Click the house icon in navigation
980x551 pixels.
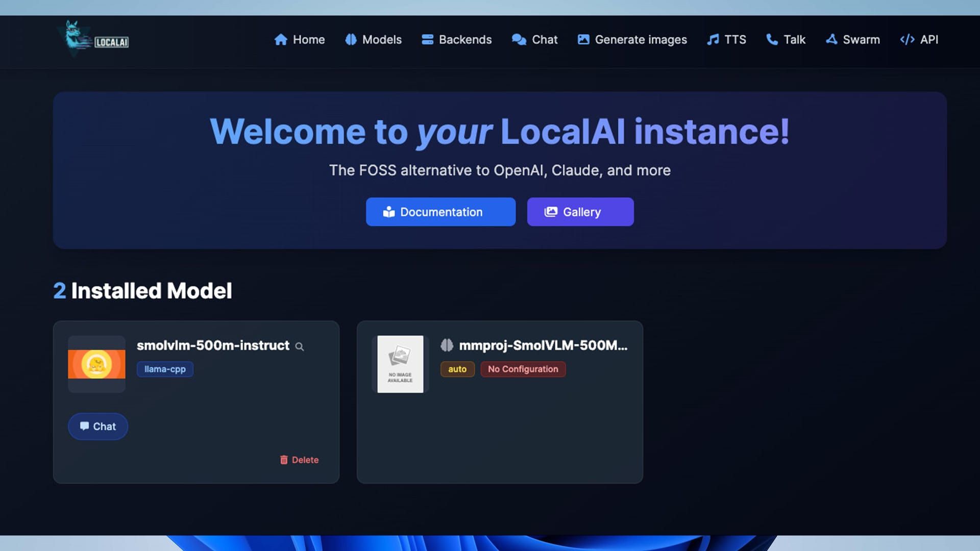pyautogui.click(x=280, y=40)
